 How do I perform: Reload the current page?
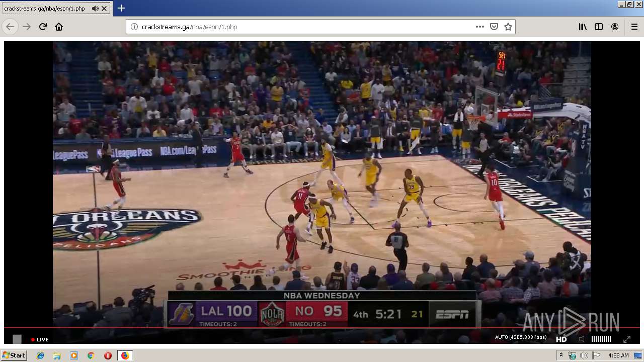pos(43,27)
